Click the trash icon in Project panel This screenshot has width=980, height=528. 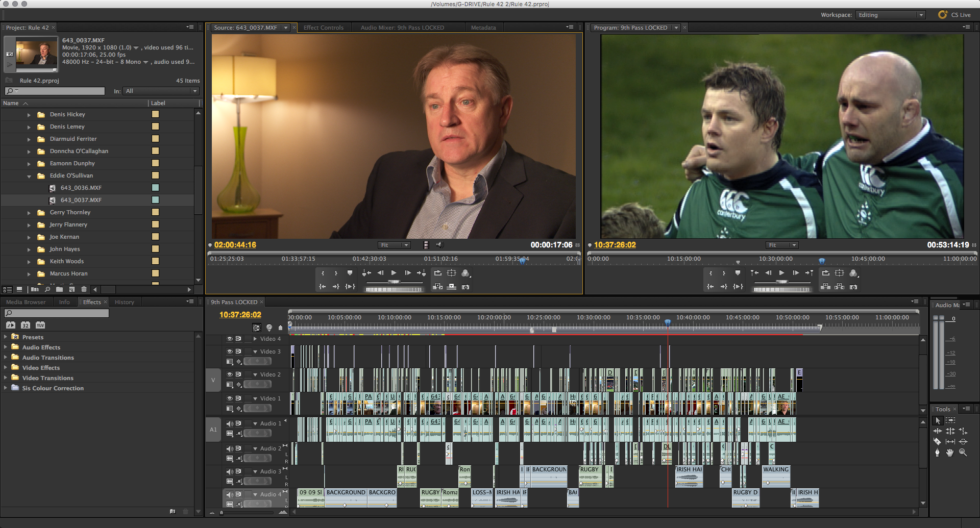84,289
